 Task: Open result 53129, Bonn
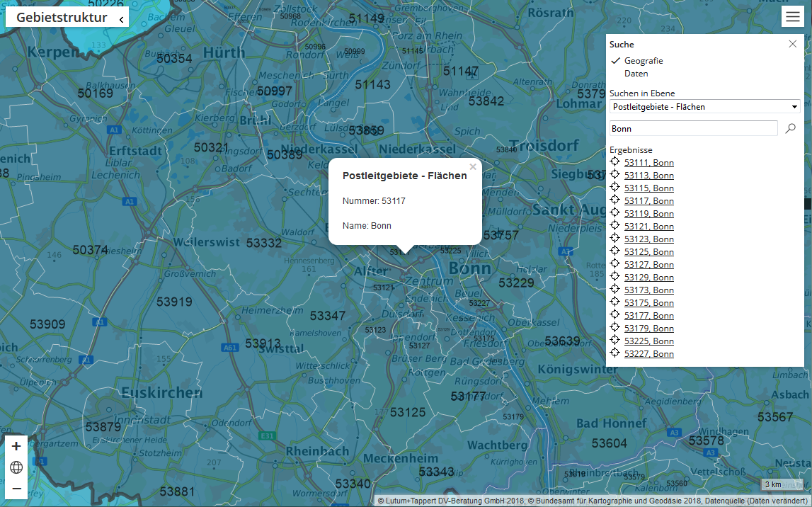(x=648, y=278)
